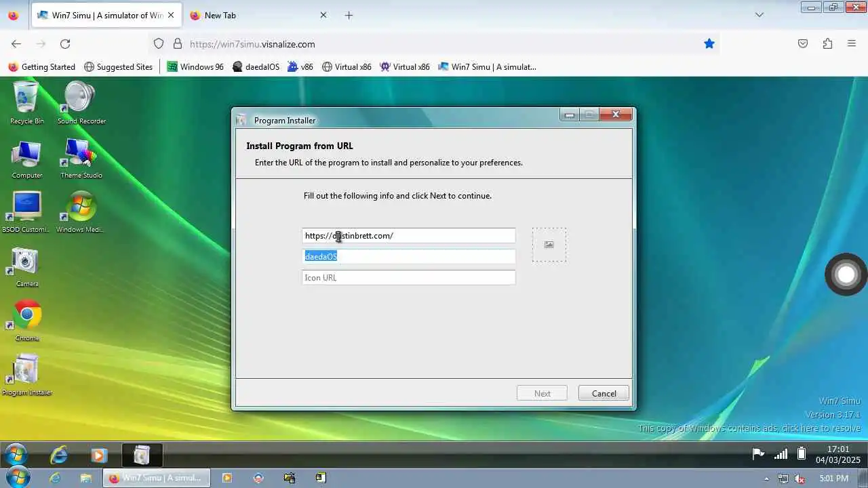Click the program URL input field

tap(408, 235)
